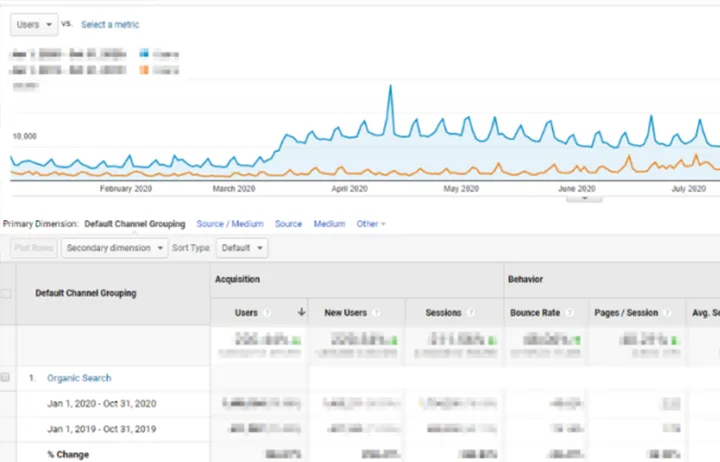
Task: Click the April 2020 peak on the blue line
Action: [391, 86]
